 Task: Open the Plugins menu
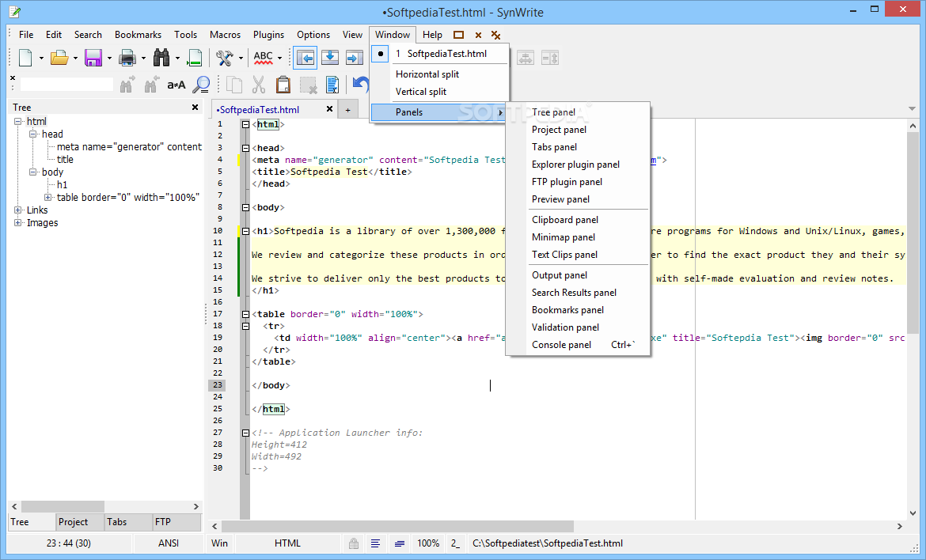269,35
